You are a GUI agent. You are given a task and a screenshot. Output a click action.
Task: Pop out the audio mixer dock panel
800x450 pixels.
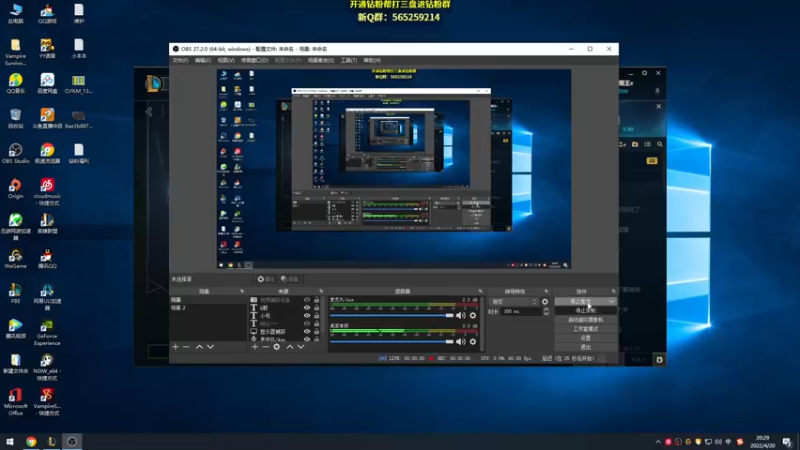(480, 291)
